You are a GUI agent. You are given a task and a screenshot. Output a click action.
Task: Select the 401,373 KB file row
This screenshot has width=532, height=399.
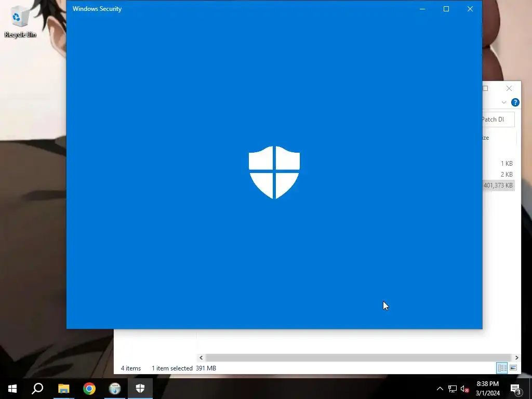[x=498, y=185]
